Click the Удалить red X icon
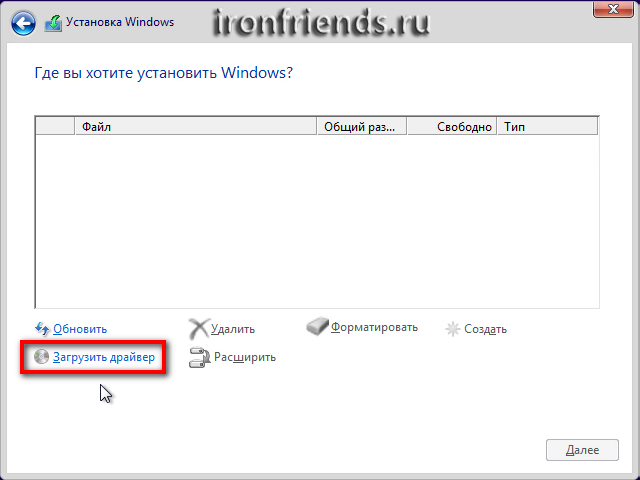 click(198, 328)
